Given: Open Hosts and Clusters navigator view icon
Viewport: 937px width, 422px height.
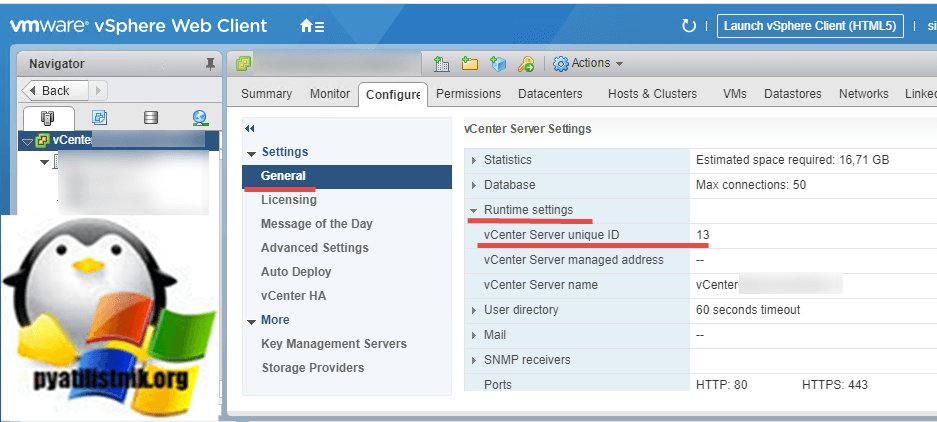Looking at the screenshot, I should point(49,118).
